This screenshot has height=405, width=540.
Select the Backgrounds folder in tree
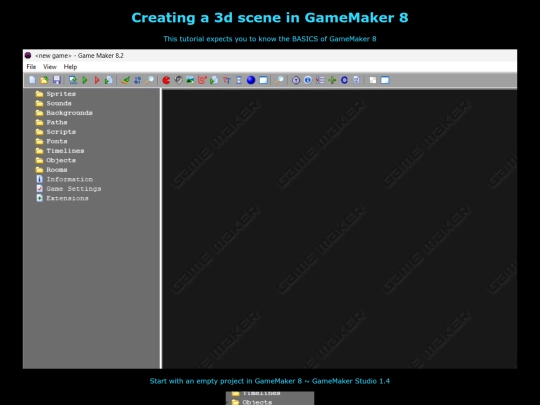coord(69,113)
